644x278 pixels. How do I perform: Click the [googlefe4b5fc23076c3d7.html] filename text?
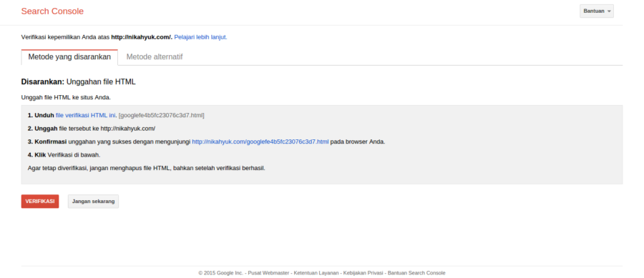coord(162,115)
